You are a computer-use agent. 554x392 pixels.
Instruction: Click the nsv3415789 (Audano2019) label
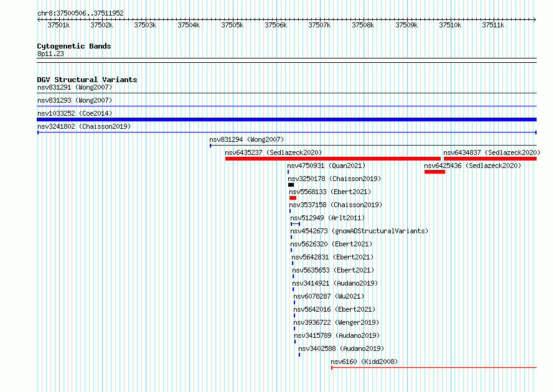tap(337, 335)
